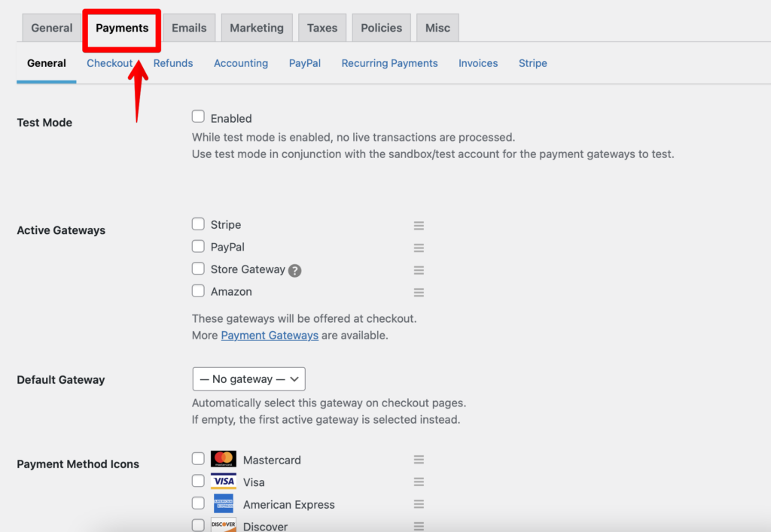This screenshot has width=771, height=532.
Task: Switch to the Taxes settings tab
Action: [x=322, y=28]
